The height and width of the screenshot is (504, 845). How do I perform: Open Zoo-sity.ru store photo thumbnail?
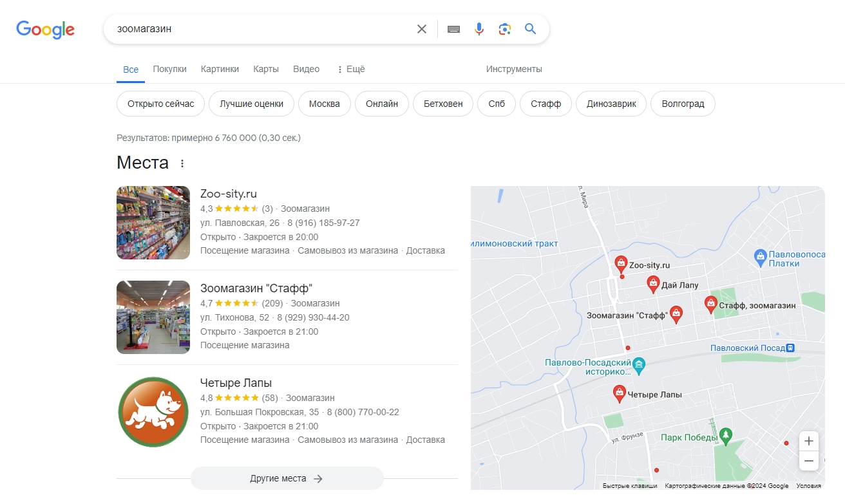153,223
